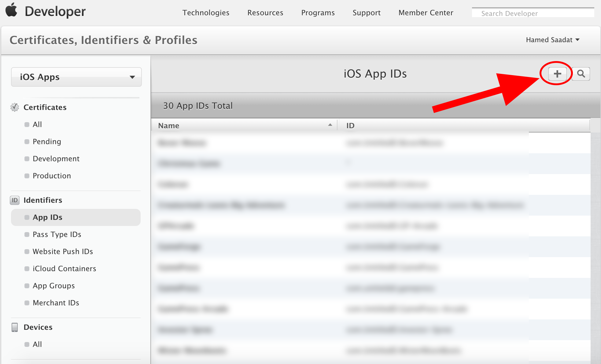Screen dimensions: 601x364
Task: Click the Search Developer field
Action: tap(533, 13)
